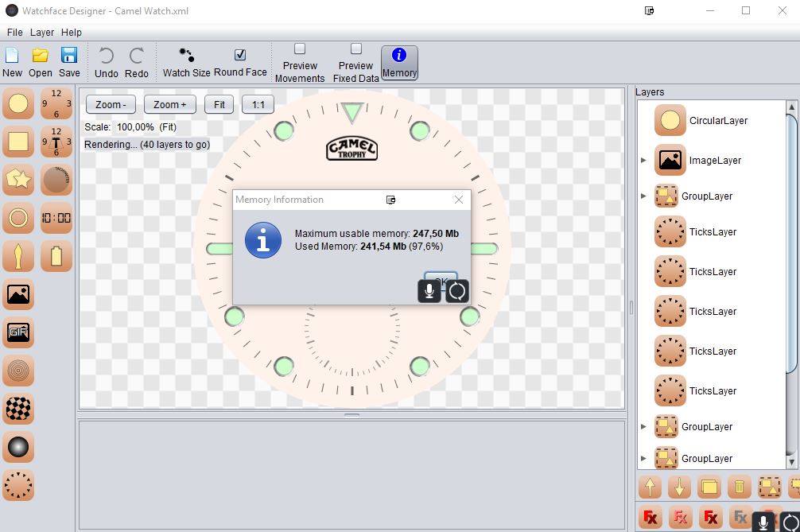
Task: Toggle the Memory info button
Action: click(399, 63)
